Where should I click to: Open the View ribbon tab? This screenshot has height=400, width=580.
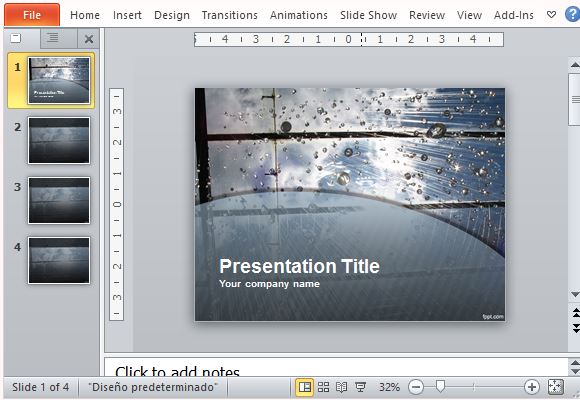click(x=469, y=15)
